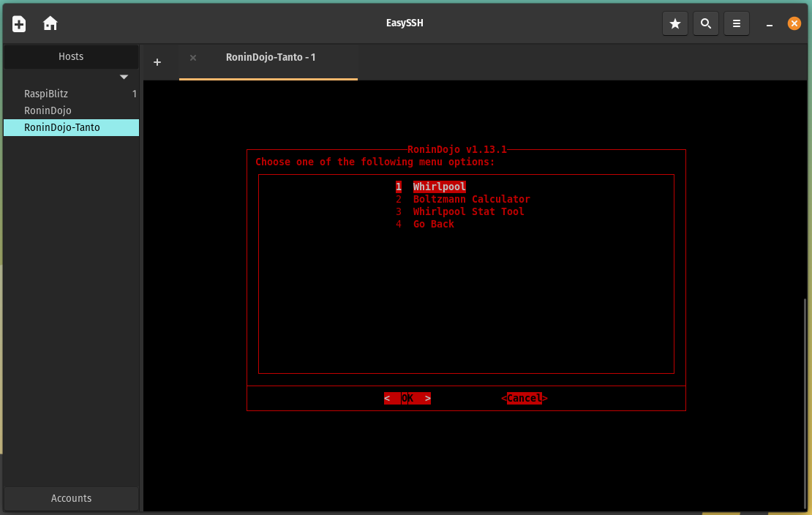Click the OK button in dialog
Viewport: 812px width, 515px height.
click(x=407, y=398)
